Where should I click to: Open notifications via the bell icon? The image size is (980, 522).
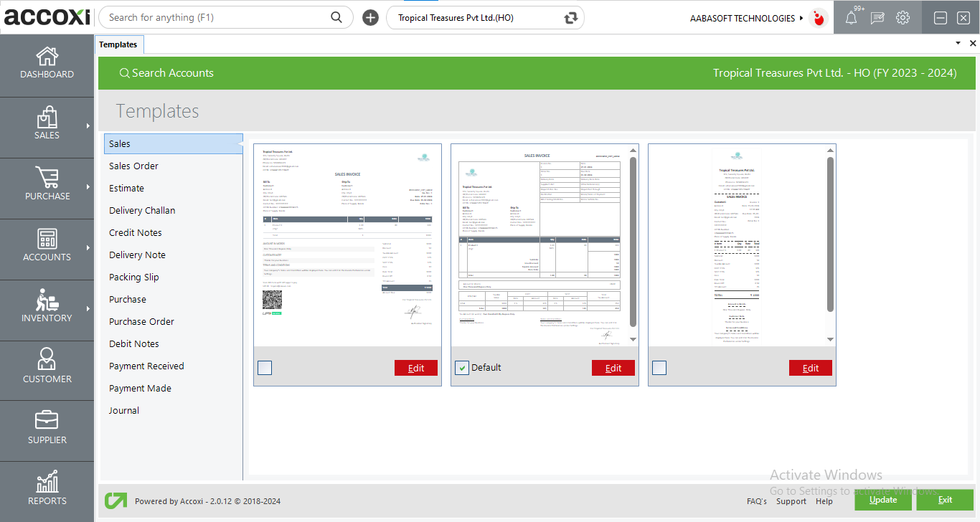(851, 17)
